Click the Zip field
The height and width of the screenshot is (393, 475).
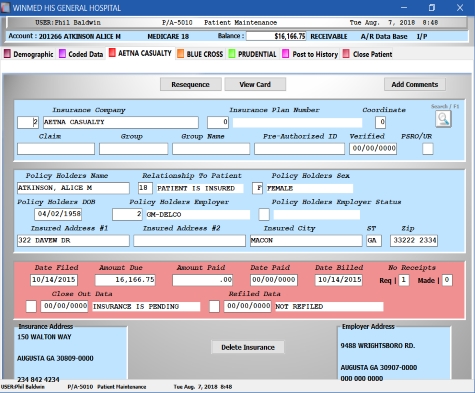[x=414, y=241]
